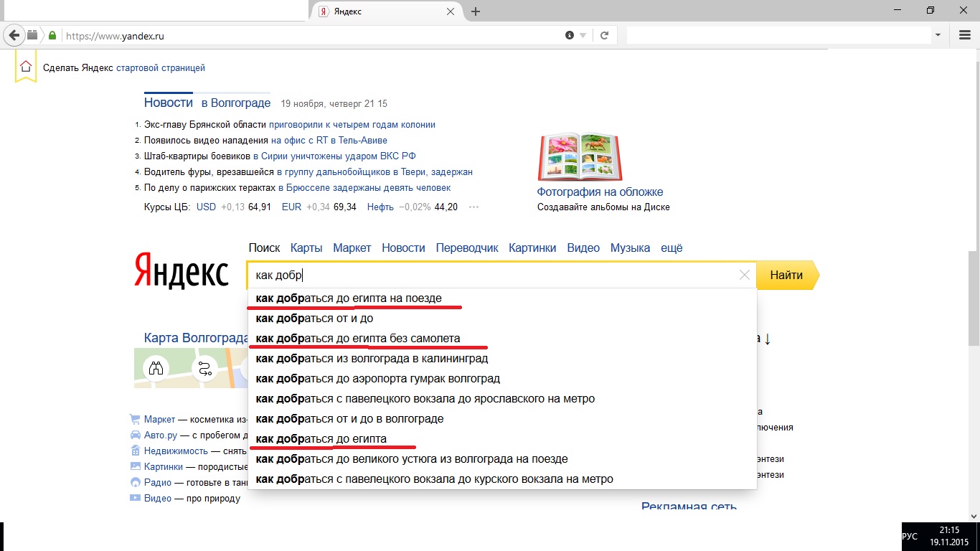This screenshot has width=980, height=551.
Task: Click the green padlock security icon
Action: 52,35
